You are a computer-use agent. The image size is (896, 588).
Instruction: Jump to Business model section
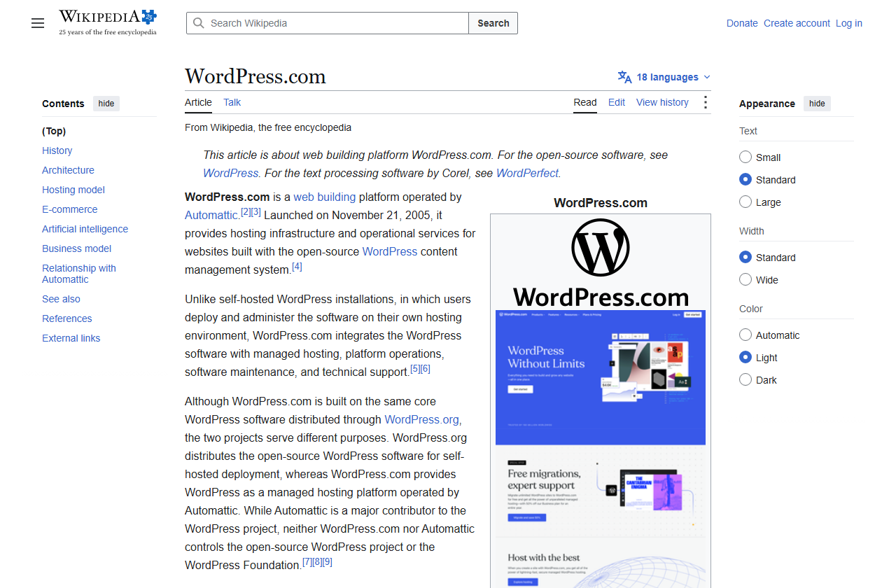coord(77,248)
